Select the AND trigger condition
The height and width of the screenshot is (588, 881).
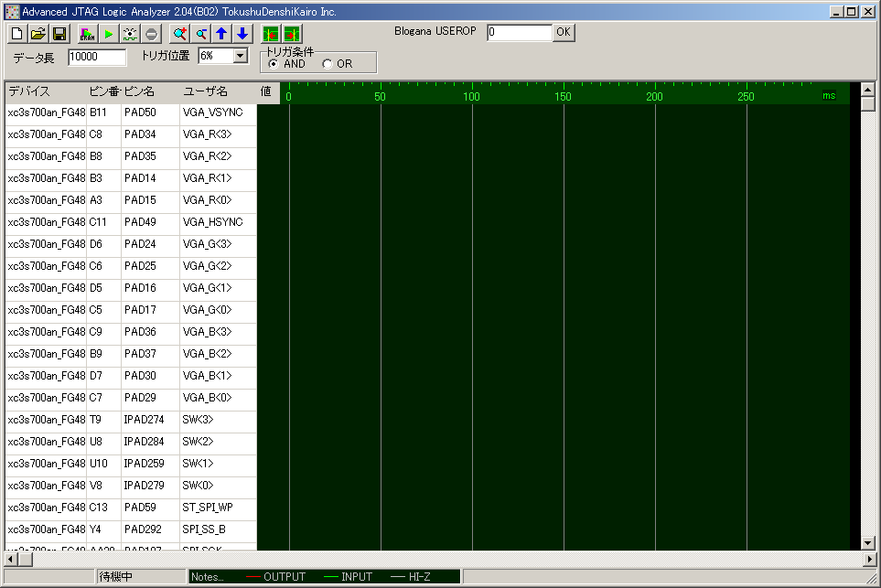click(x=274, y=64)
